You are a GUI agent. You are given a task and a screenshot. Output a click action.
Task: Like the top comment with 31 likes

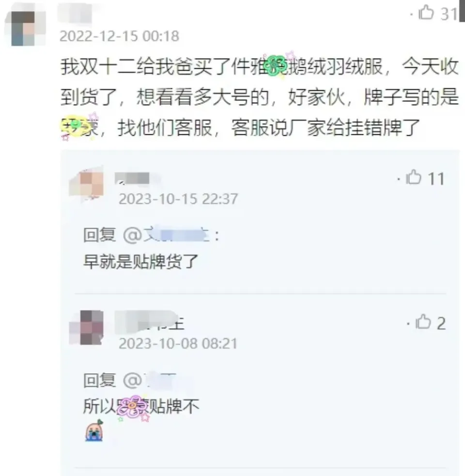click(x=426, y=13)
